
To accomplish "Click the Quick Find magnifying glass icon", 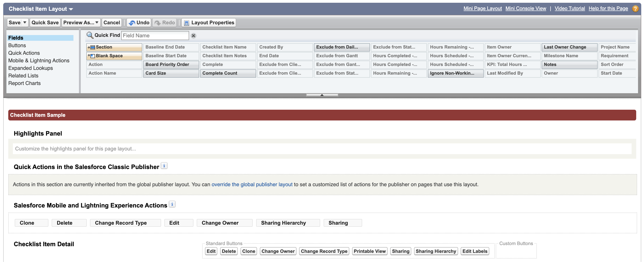I will click(90, 35).
